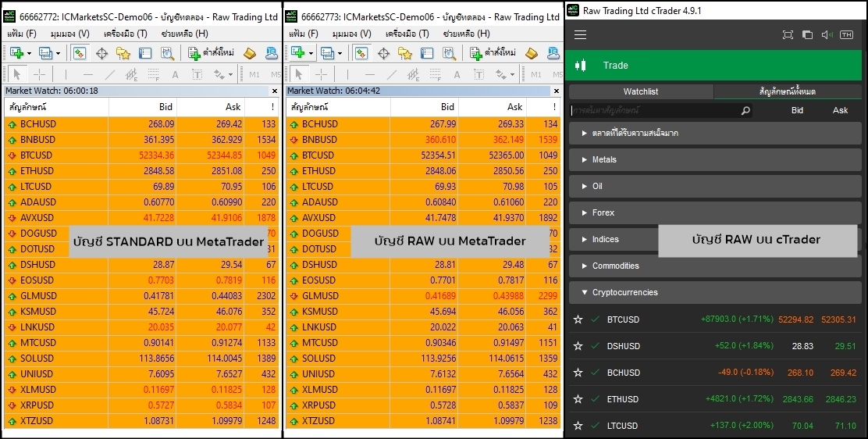Select arrow cursor tool in 66662772 window

[x=16, y=73]
